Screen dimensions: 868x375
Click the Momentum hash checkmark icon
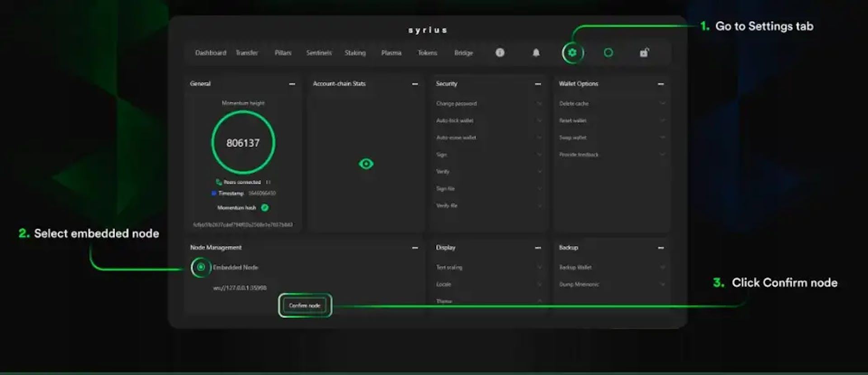[x=265, y=208]
